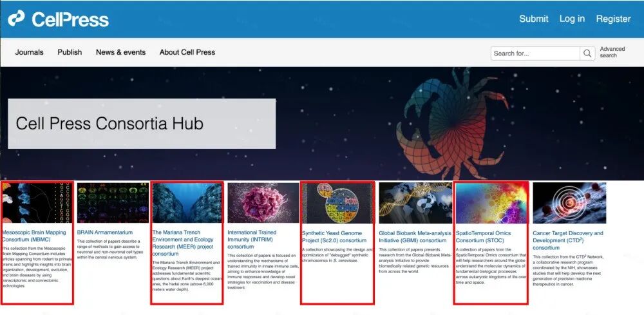Open the SpatioTemporal Omics colorful image
This screenshot has height=315, width=644.
(x=491, y=203)
